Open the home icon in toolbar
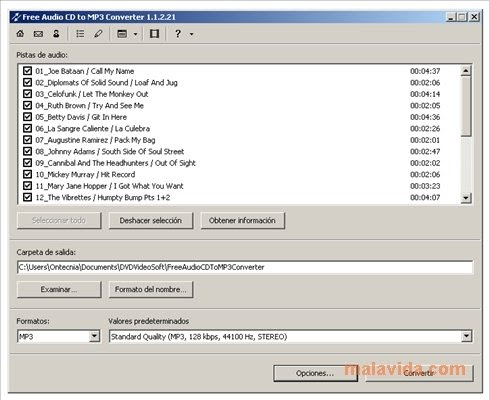Viewport: 489px width, 400px height. (x=20, y=34)
